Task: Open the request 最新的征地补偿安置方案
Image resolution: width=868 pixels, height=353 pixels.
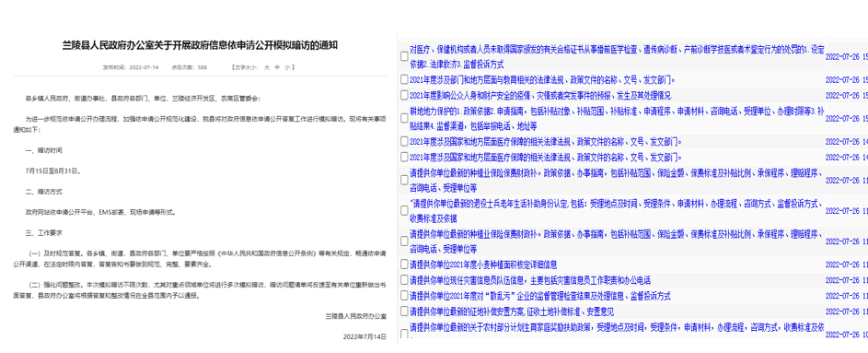Action: [512, 311]
